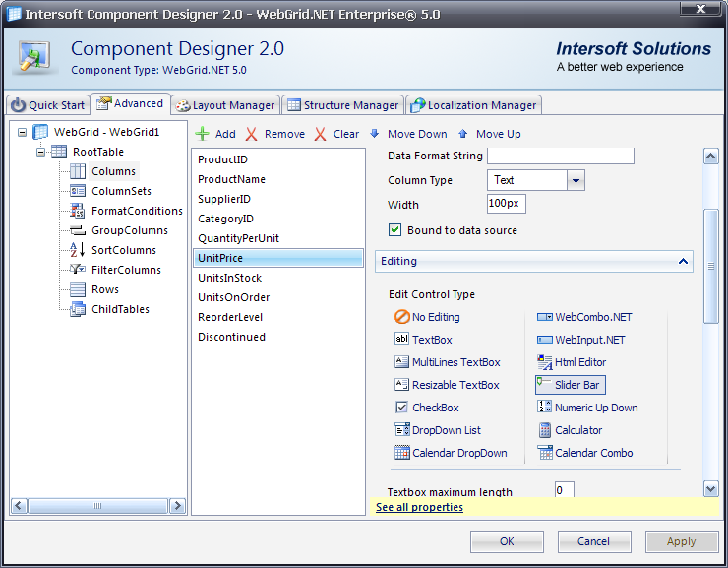Click the FilterColumns funnel icon
The image size is (728, 568).
(77, 270)
